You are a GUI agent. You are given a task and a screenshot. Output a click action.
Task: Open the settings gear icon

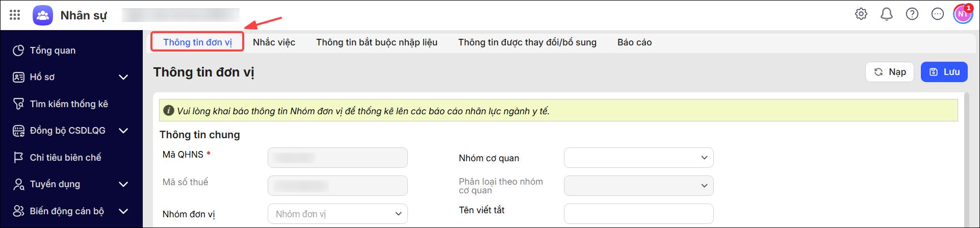click(861, 14)
